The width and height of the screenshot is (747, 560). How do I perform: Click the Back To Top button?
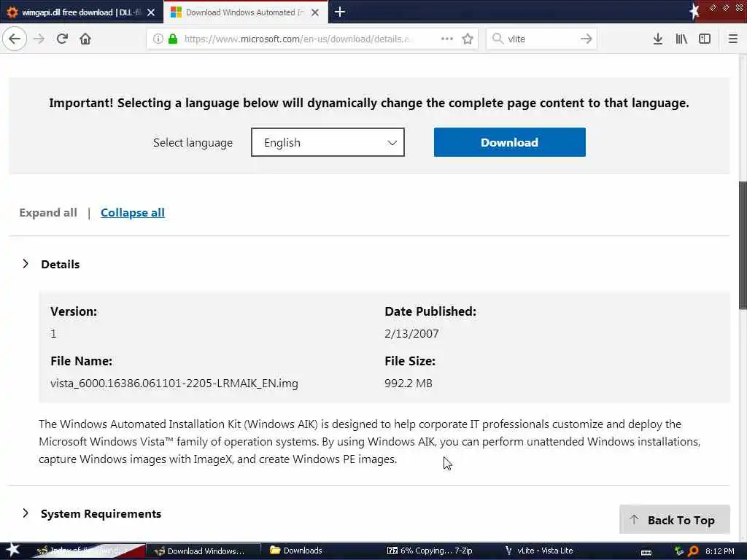coord(674,519)
